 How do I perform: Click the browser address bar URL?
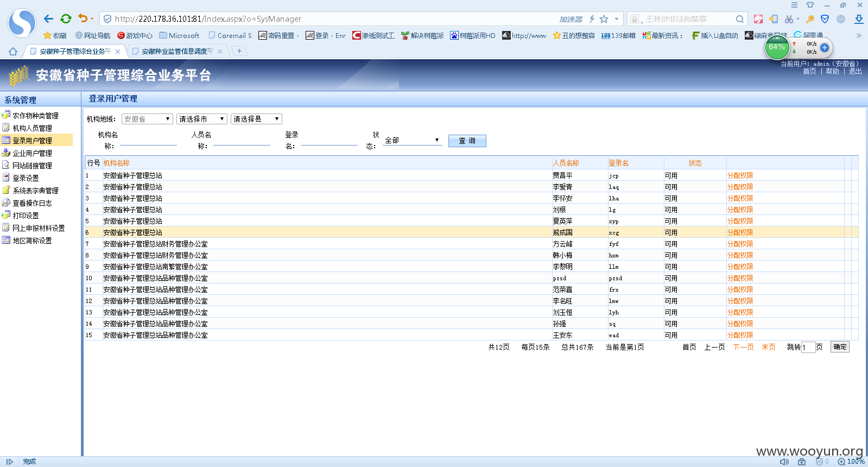pos(208,19)
